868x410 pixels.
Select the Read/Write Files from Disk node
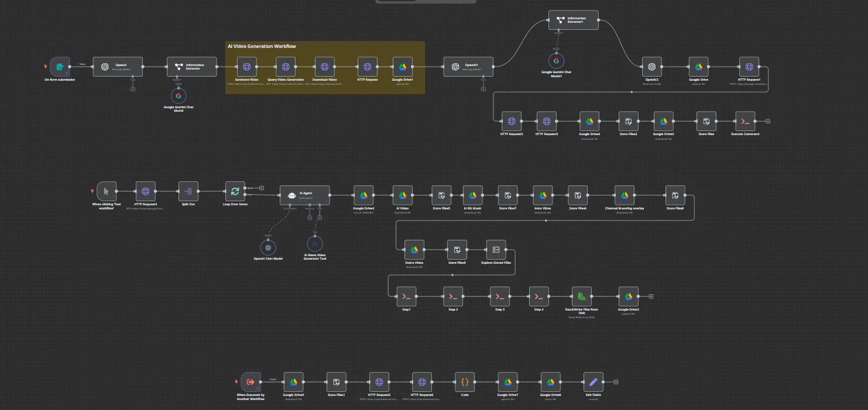582,297
